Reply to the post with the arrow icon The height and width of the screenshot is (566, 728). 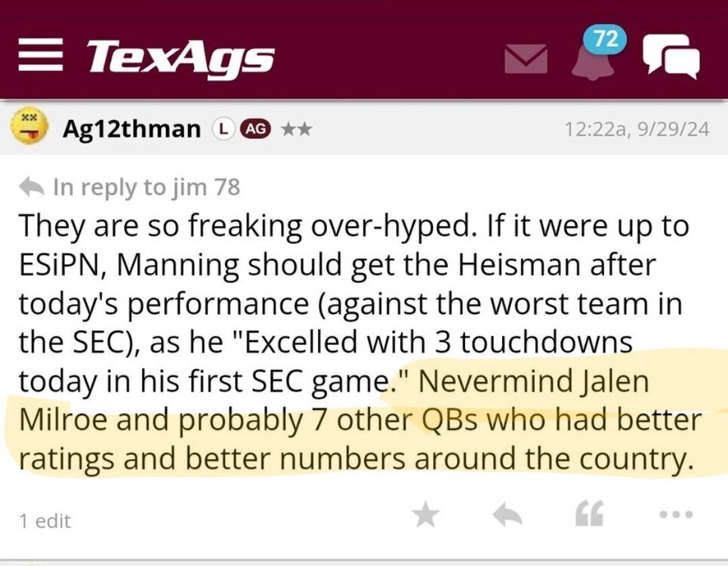click(507, 515)
